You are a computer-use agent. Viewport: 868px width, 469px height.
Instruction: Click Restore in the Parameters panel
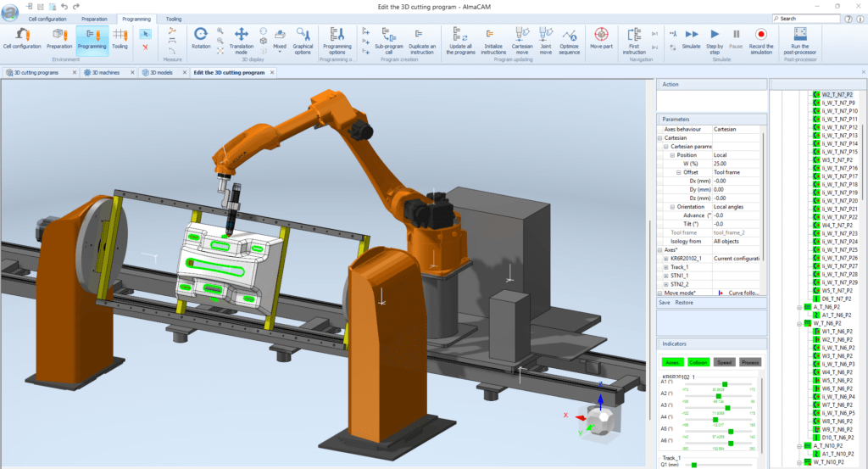[684, 302]
